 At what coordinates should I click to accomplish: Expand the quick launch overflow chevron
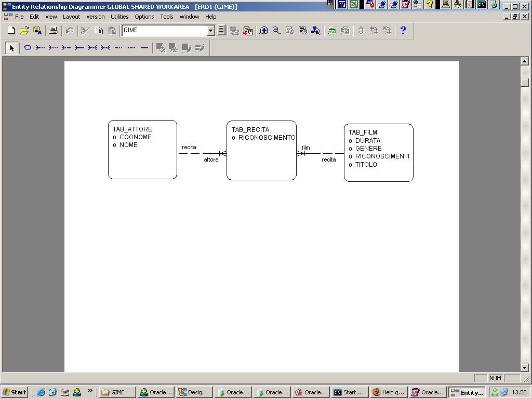coord(90,391)
